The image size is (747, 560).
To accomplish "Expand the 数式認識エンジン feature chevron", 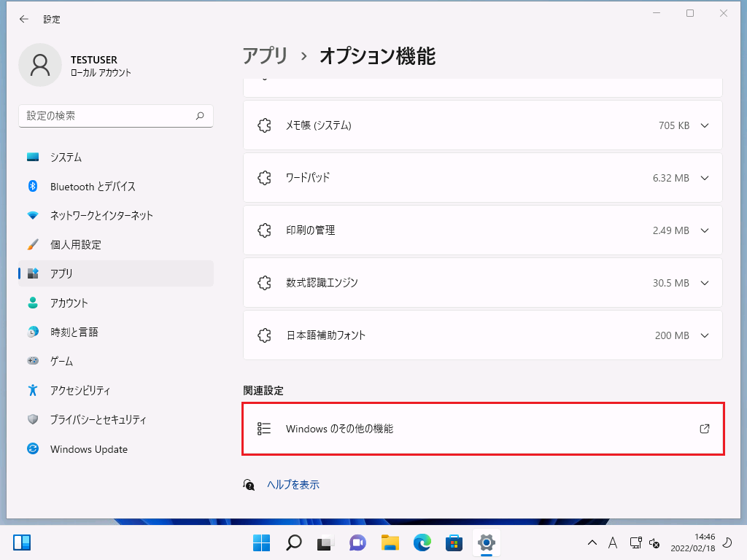I will click(704, 283).
